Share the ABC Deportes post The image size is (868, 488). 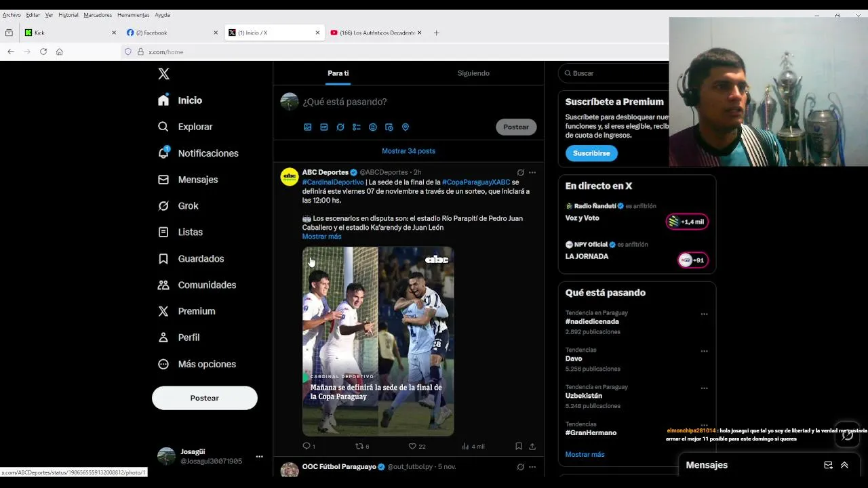532,446
